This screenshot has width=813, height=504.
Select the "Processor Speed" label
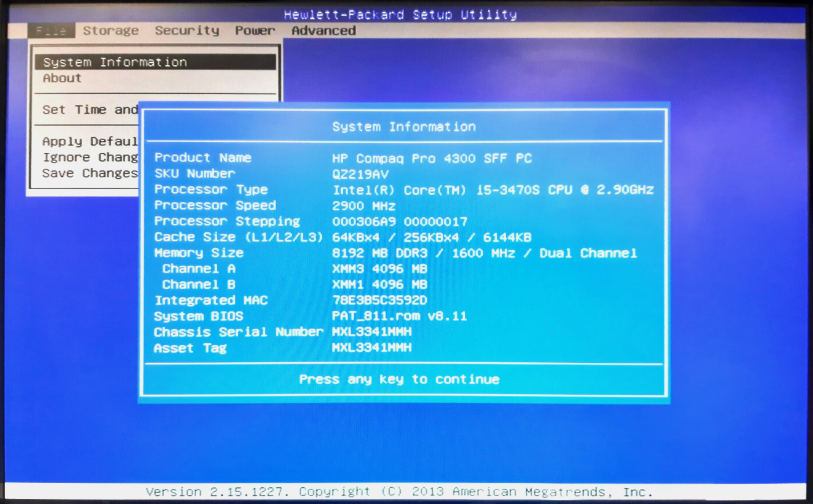pos(215,205)
